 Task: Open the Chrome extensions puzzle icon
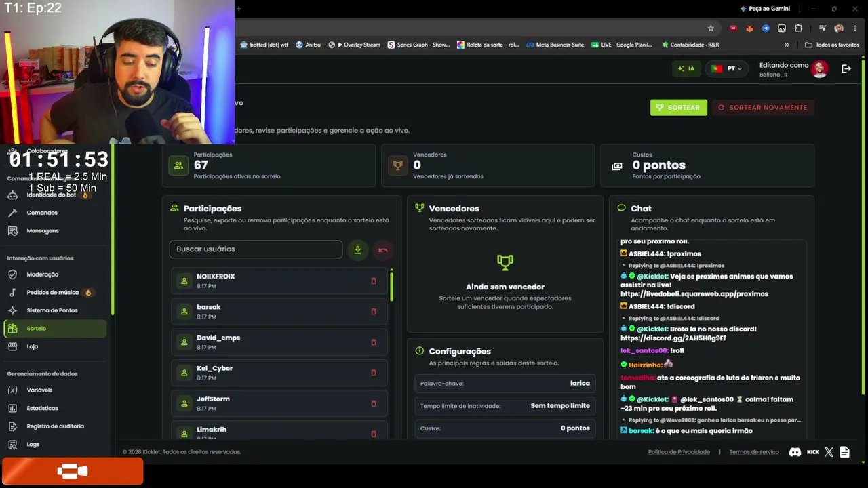pos(798,28)
